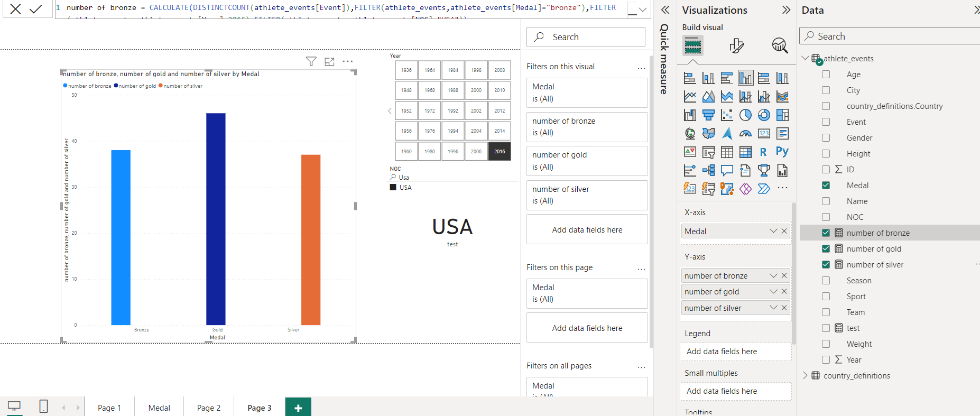
Task: Select the funnel chart visualization
Action: point(708,115)
